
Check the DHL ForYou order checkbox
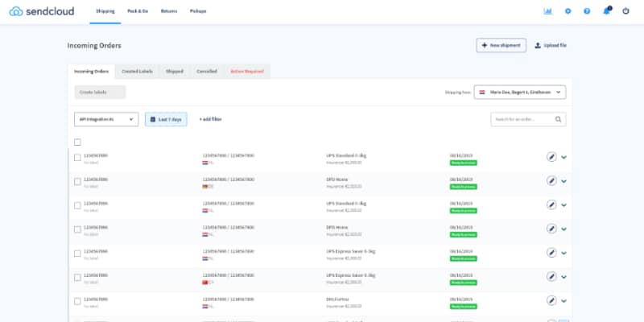77,301
